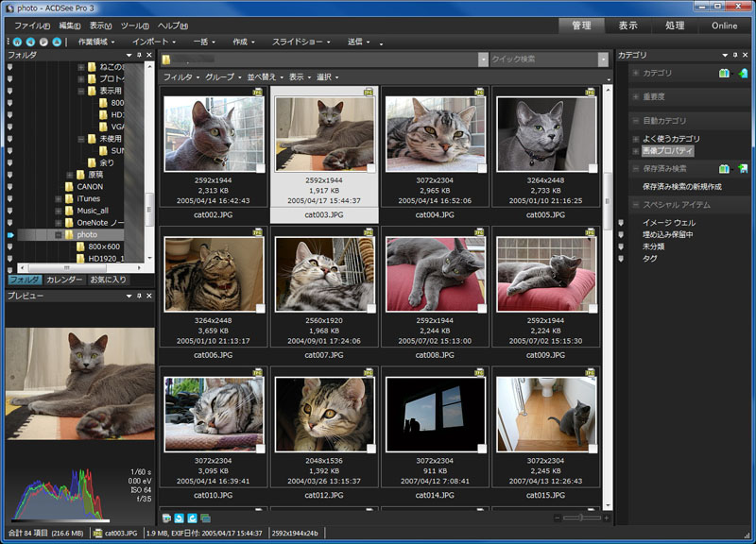The image size is (756, 544).
Task: Click the up-one-level folder navigation icon
Action: tap(57, 42)
